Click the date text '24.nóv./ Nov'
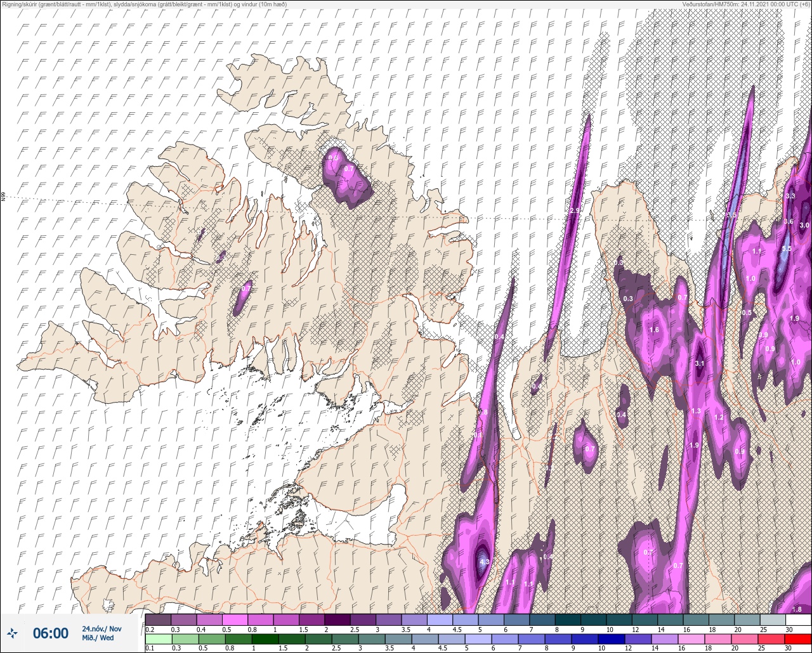 coord(101,628)
